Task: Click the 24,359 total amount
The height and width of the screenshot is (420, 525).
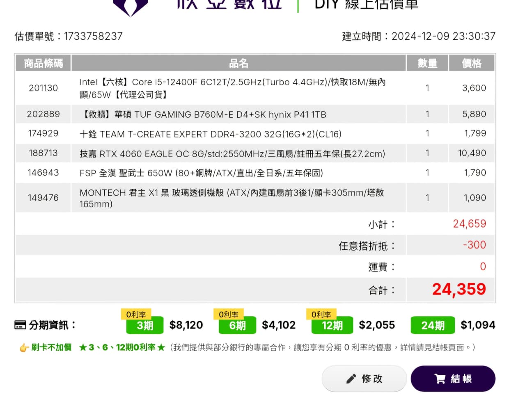Action: coord(459,290)
